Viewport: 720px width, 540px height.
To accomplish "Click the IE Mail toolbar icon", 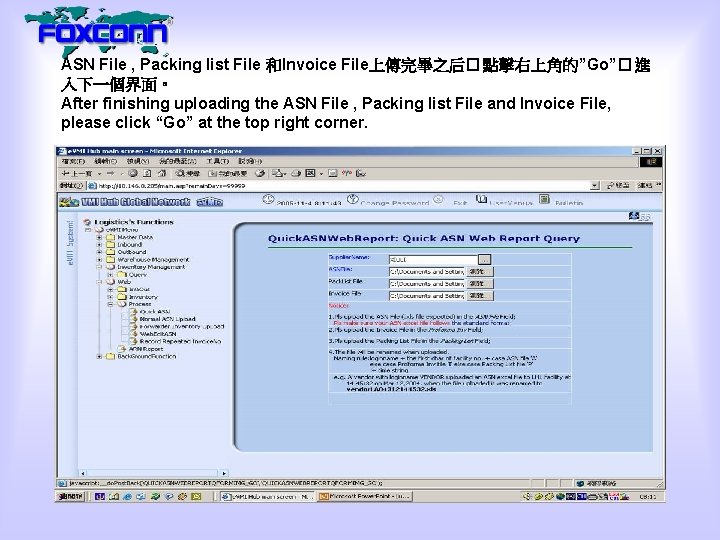I will pos(278,174).
